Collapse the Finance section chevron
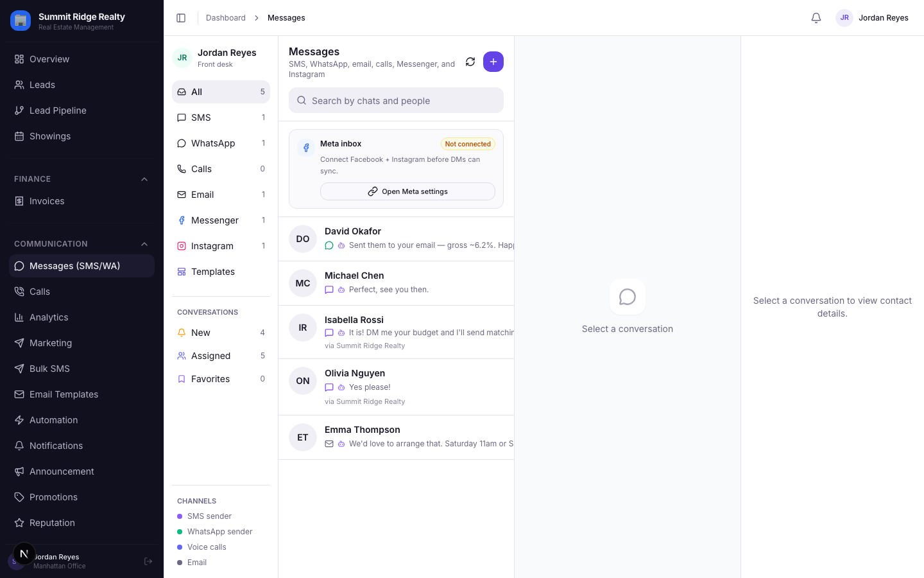 tap(144, 179)
